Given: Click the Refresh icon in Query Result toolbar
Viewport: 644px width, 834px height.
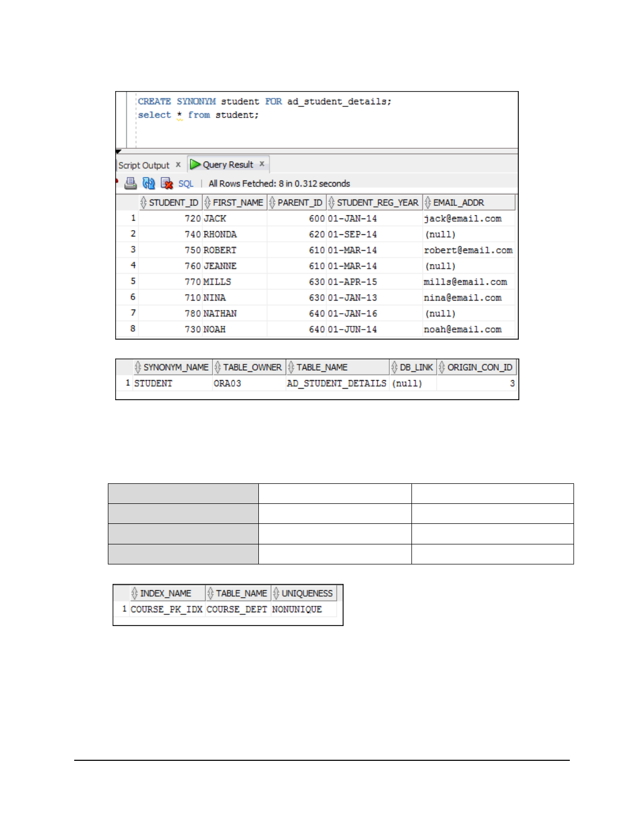Looking at the screenshot, I should (x=149, y=183).
